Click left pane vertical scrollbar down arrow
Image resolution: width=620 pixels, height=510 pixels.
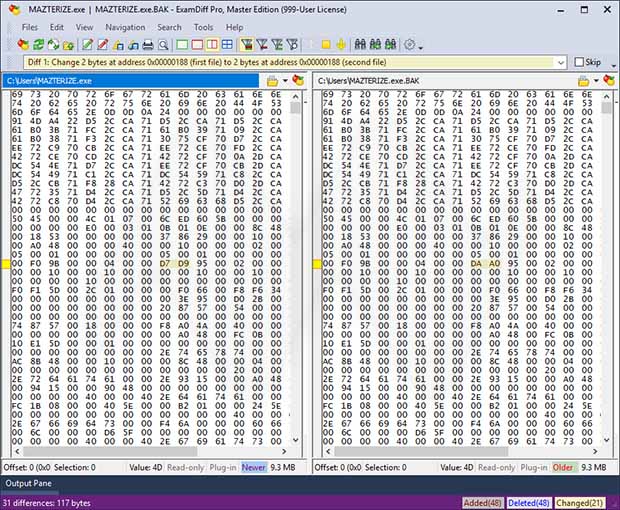(x=295, y=440)
